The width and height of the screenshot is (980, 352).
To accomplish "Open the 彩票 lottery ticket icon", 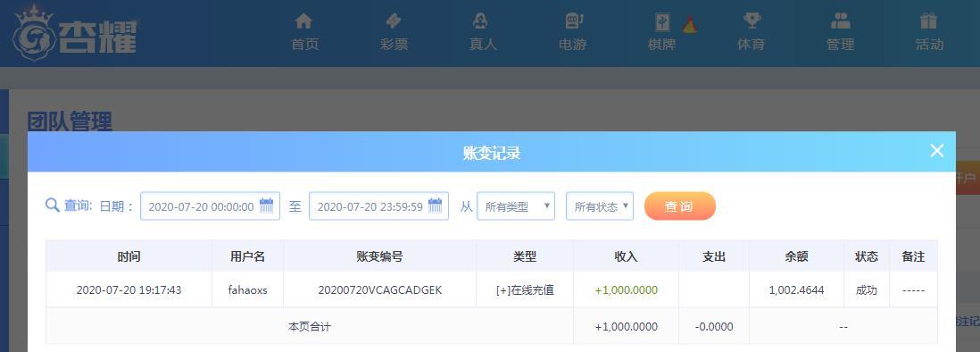I will (x=393, y=21).
